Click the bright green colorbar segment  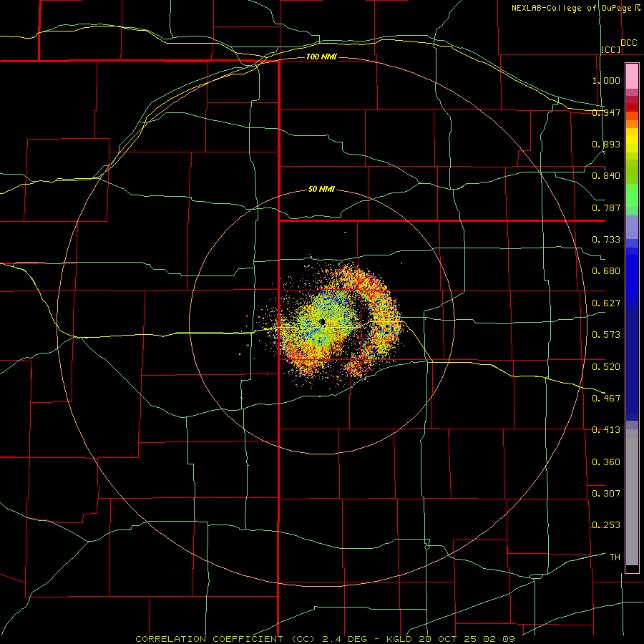pyautogui.click(x=632, y=195)
